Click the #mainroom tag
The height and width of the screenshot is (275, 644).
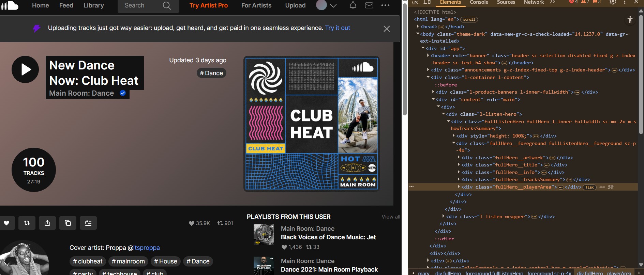pos(128,261)
